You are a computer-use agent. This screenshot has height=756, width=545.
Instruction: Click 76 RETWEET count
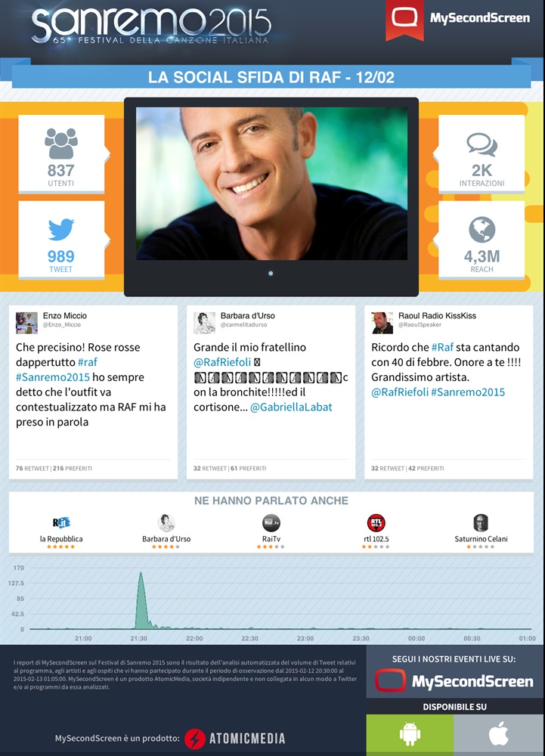pyautogui.click(x=33, y=468)
